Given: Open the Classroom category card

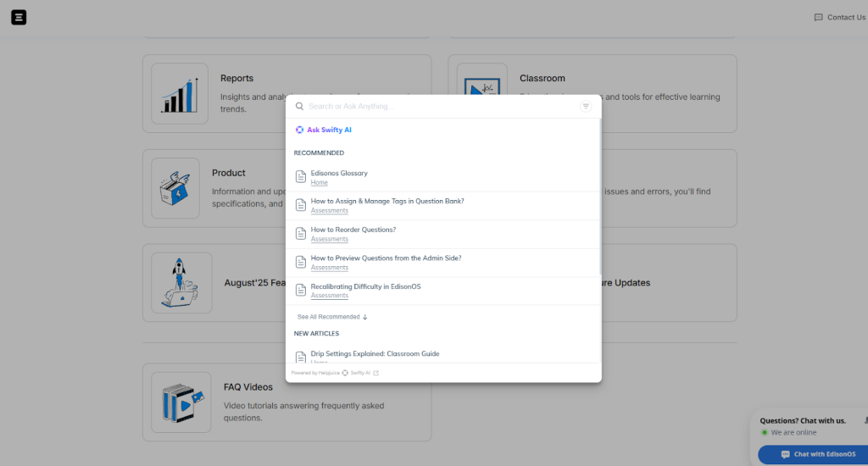Looking at the screenshot, I should pyautogui.click(x=593, y=93).
